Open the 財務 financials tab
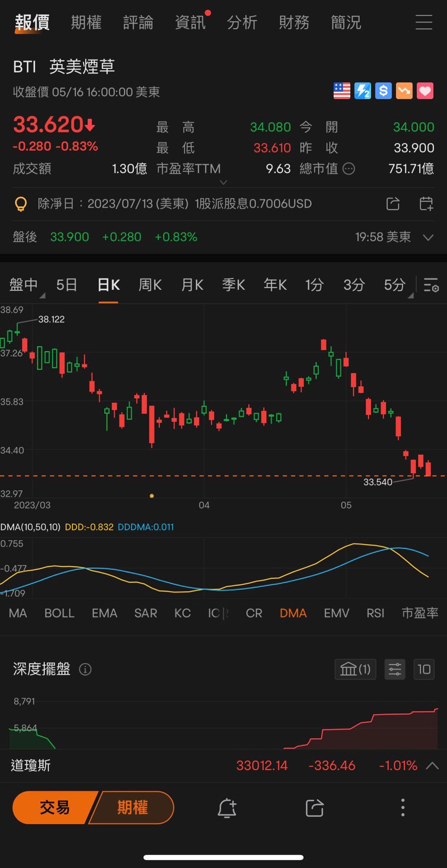Screen dimensions: 447x868 click(x=294, y=23)
